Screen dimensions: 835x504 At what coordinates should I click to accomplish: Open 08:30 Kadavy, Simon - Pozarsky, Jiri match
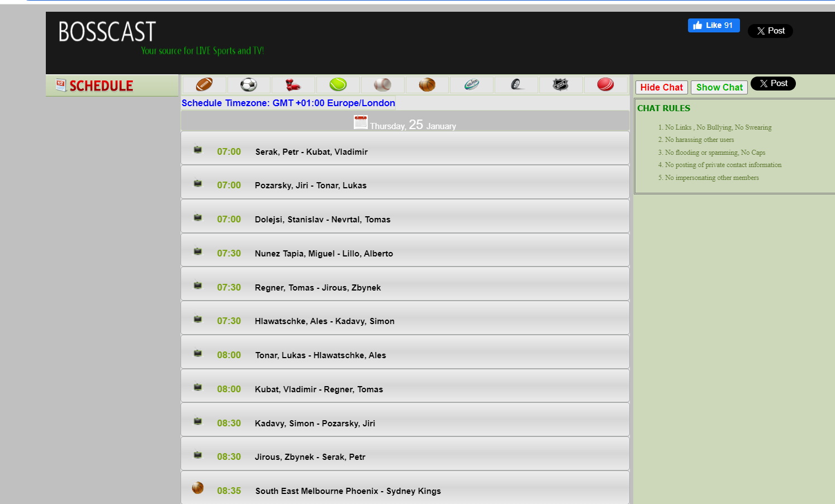405,420
